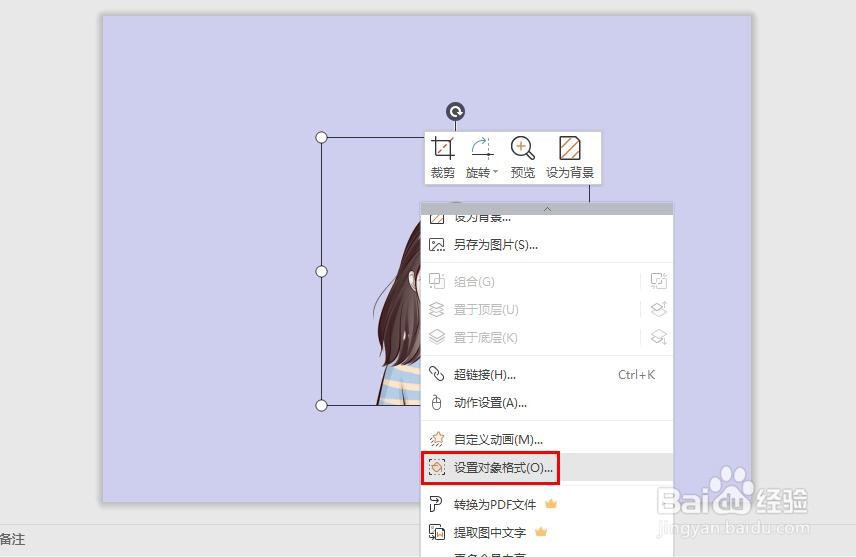Choose 置于底层(K) menu entry
Screen dimensions: 856x557
[x=531, y=337]
